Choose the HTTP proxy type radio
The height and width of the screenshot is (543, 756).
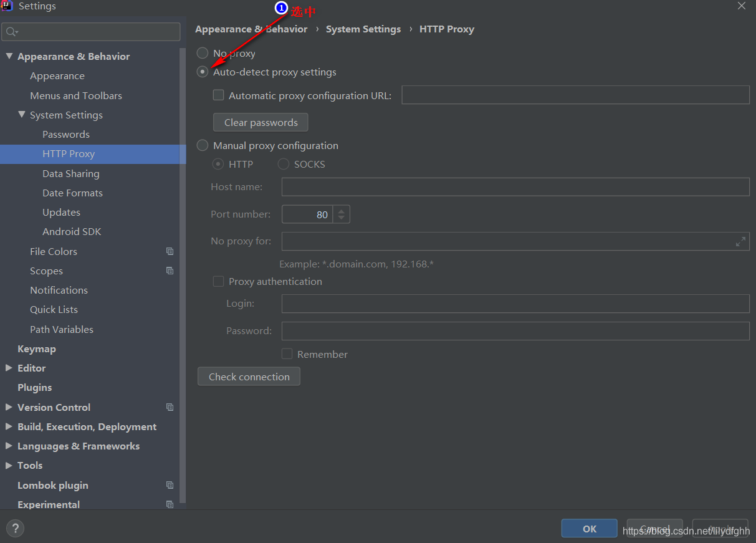[x=218, y=164]
